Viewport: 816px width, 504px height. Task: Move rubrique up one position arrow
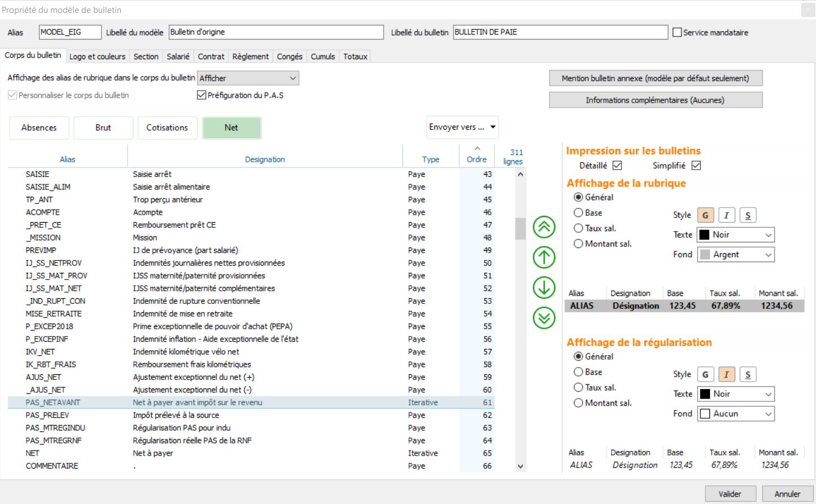(544, 258)
